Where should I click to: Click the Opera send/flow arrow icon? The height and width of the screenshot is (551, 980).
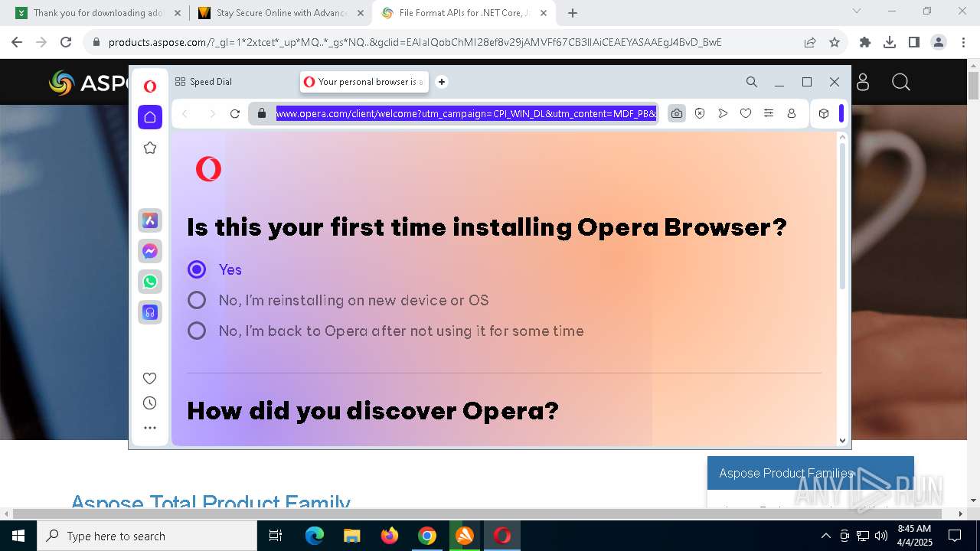723,113
